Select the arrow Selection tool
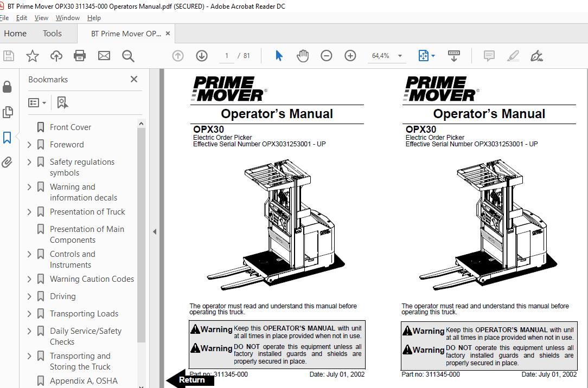Image resolution: width=588 pixels, height=388 pixels. (279, 56)
